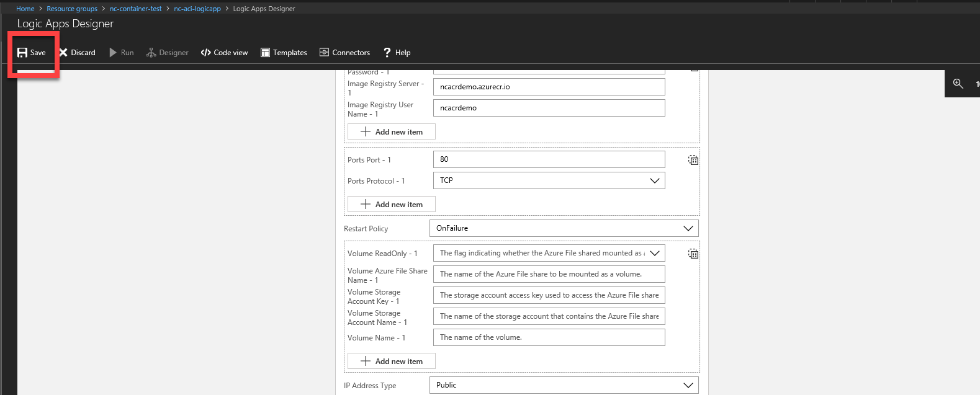Open Templates
980x395 pixels.
tap(284, 53)
